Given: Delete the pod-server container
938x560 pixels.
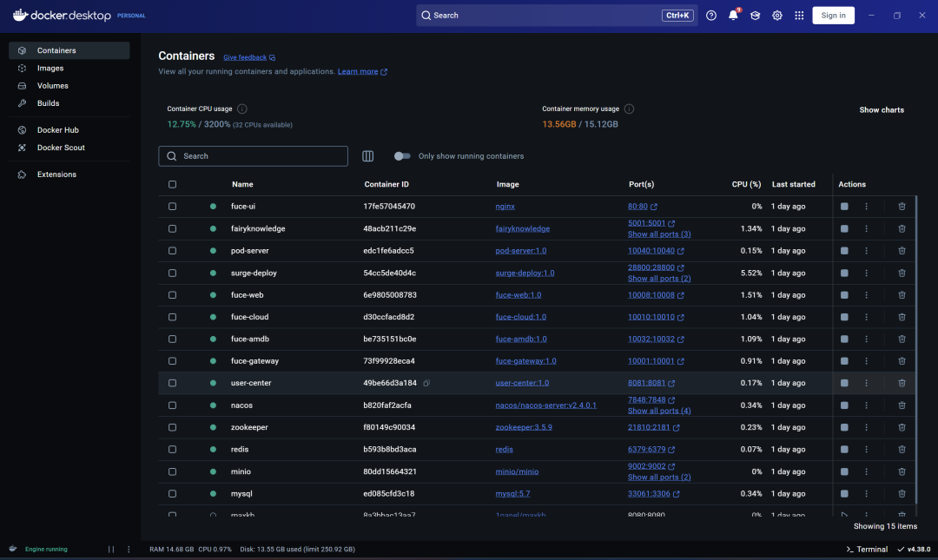Looking at the screenshot, I should click(x=902, y=251).
